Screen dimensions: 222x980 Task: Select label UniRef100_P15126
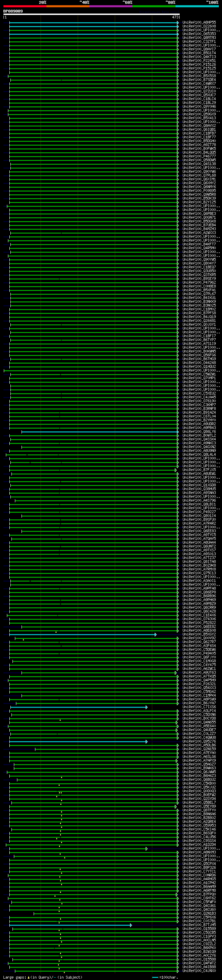point(199,64)
